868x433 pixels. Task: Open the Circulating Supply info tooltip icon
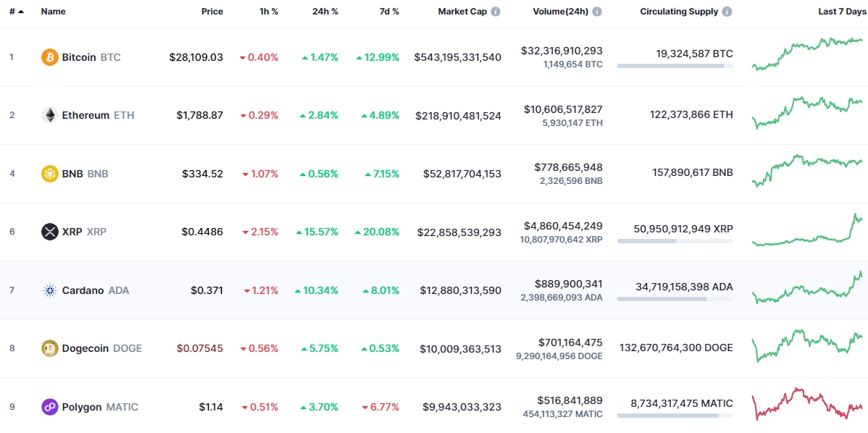point(727,12)
